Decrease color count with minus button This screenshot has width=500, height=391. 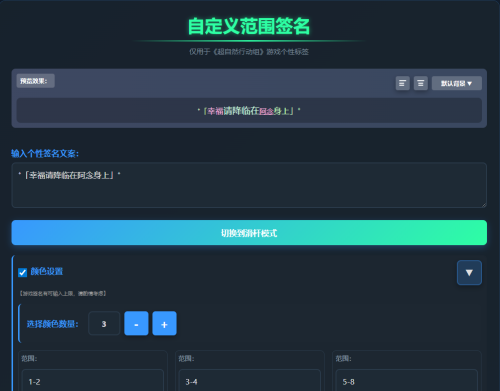pyautogui.click(x=136, y=323)
